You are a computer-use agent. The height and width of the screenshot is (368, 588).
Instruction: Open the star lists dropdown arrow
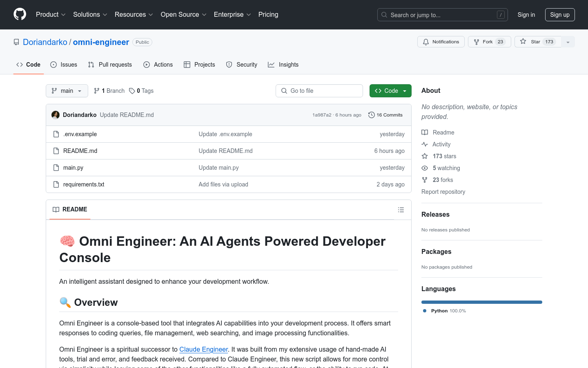(x=568, y=42)
